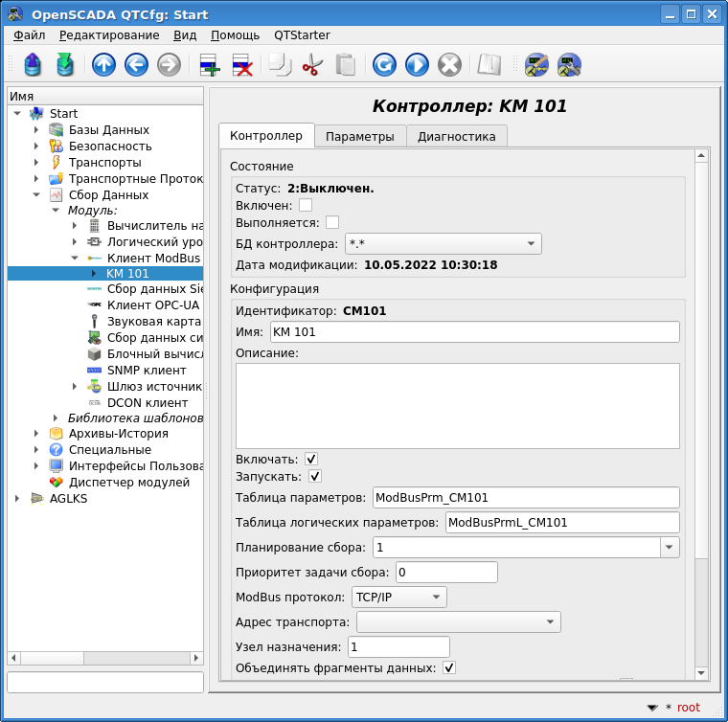Click the delete item toolbar icon
Screen dimensions: 728x722
[x=242, y=64]
